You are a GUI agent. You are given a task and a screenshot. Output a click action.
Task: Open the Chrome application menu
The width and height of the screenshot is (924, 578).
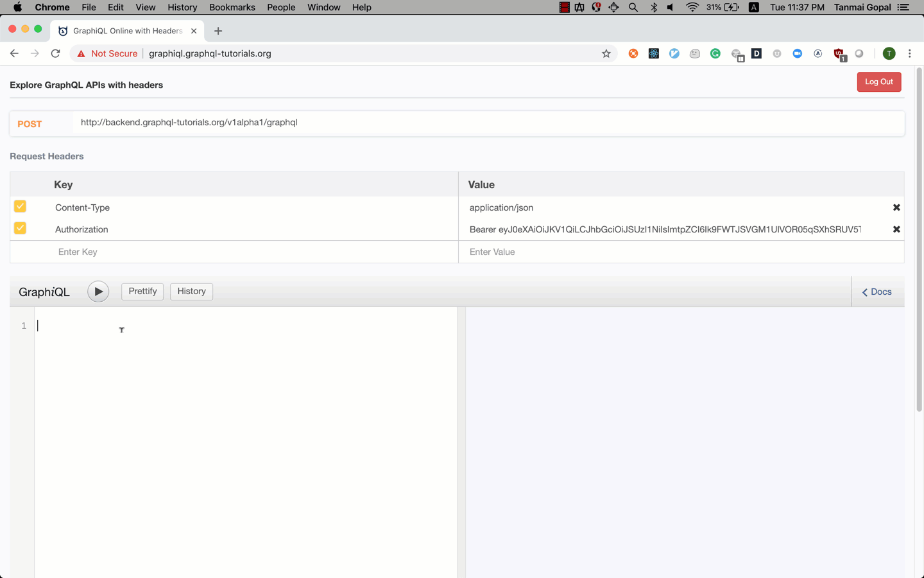[52, 7]
